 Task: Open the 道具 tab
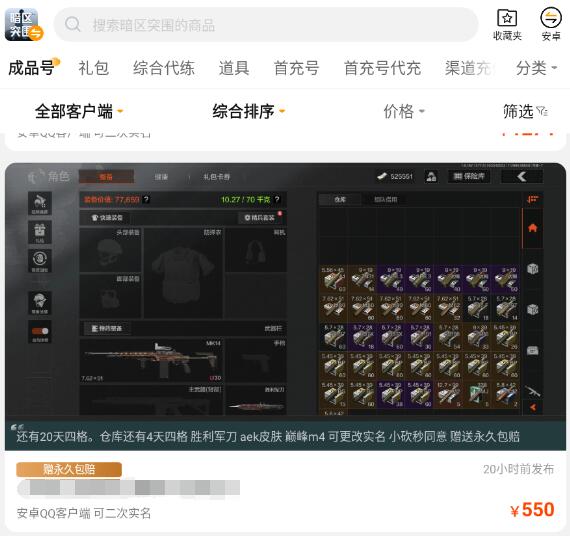click(234, 68)
